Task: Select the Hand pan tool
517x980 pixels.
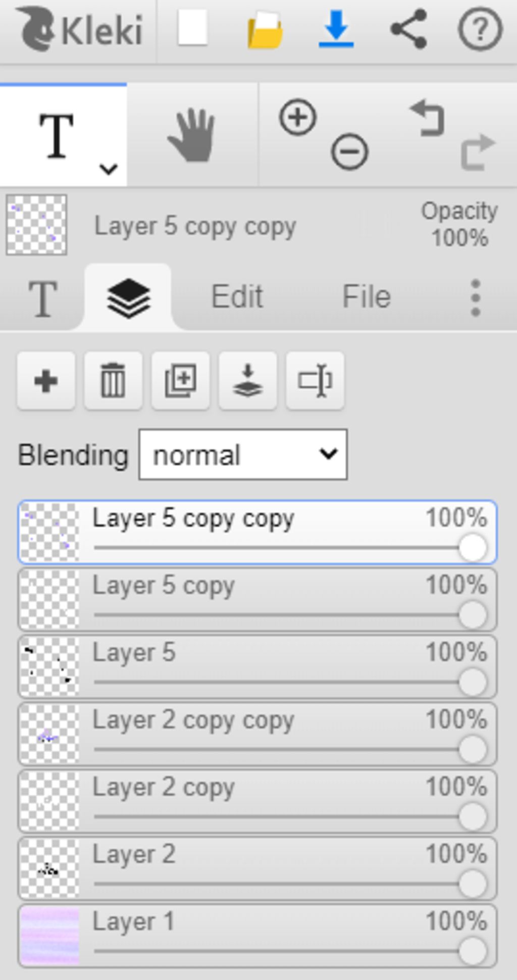Action: pos(192,135)
